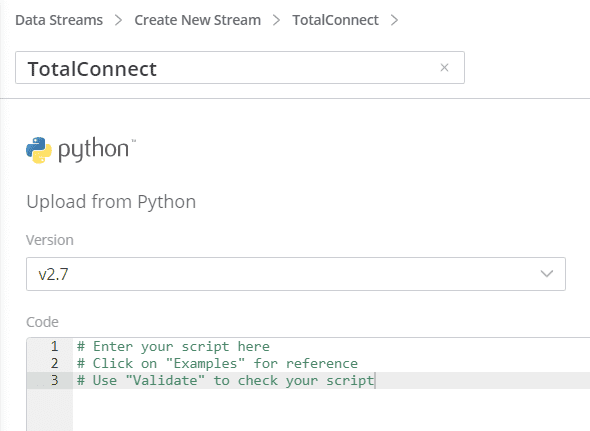
Task: Click the Version dropdown chevron arrow
Action: click(x=546, y=274)
